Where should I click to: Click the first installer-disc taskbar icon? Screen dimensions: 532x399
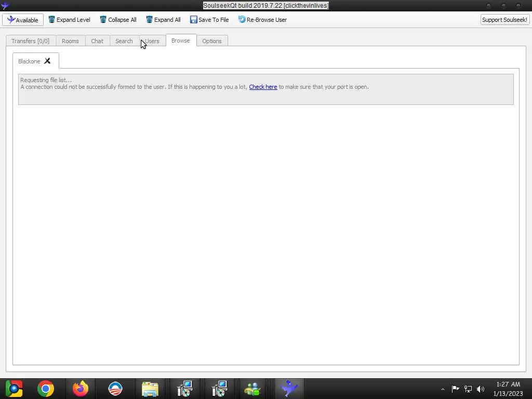[x=185, y=389]
